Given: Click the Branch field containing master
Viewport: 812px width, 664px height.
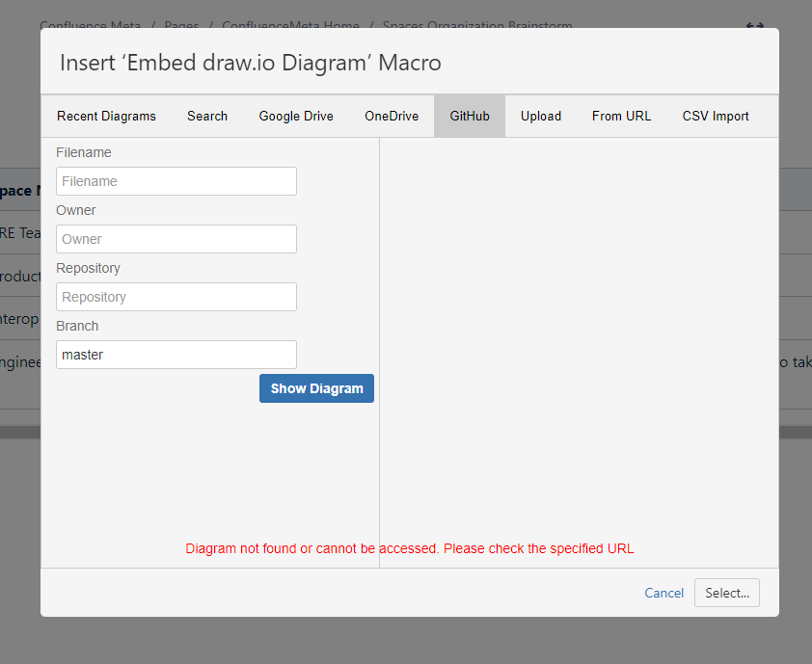Looking at the screenshot, I should pyautogui.click(x=176, y=355).
